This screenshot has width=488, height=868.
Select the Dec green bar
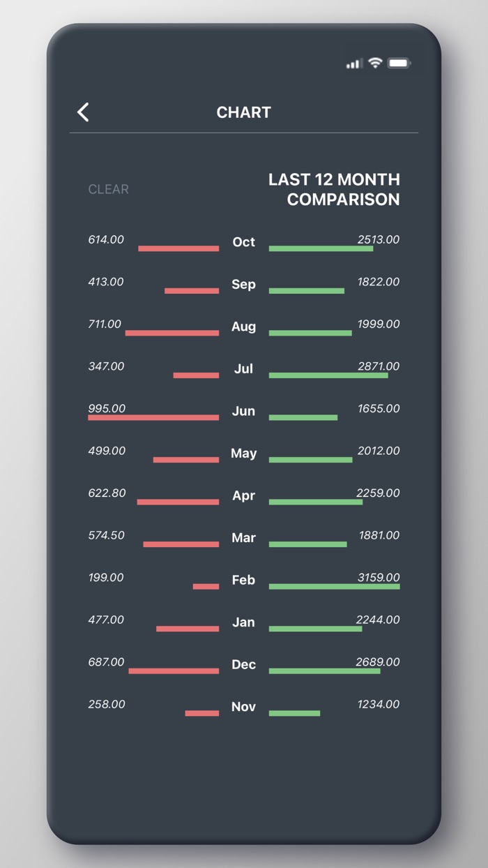pos(324,671)
